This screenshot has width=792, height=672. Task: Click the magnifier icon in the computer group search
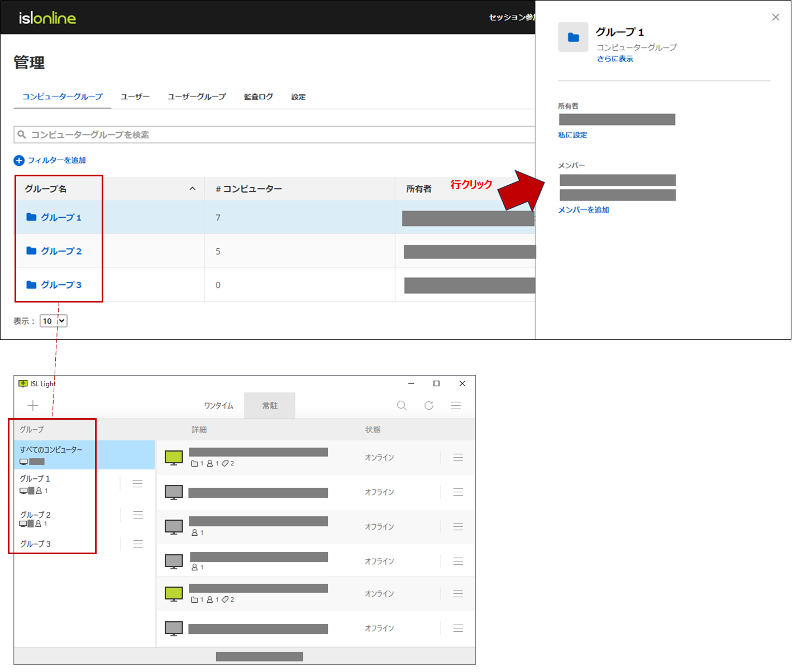coord(22,135)
